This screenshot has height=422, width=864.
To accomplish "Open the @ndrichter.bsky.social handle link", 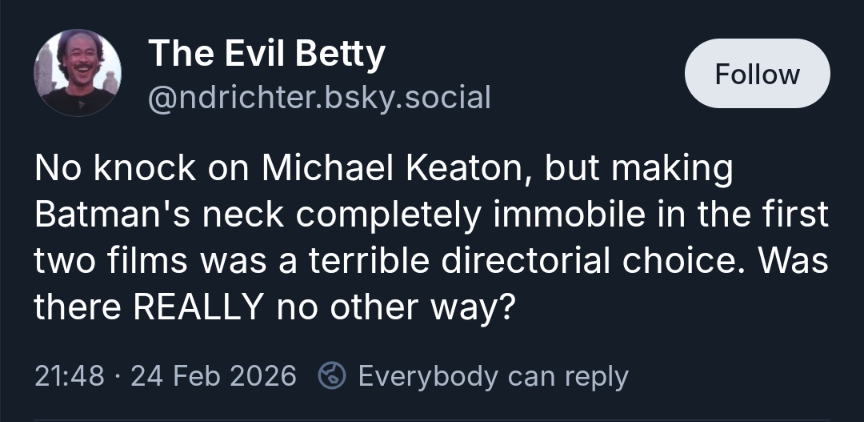I will (x=319, y=98).
